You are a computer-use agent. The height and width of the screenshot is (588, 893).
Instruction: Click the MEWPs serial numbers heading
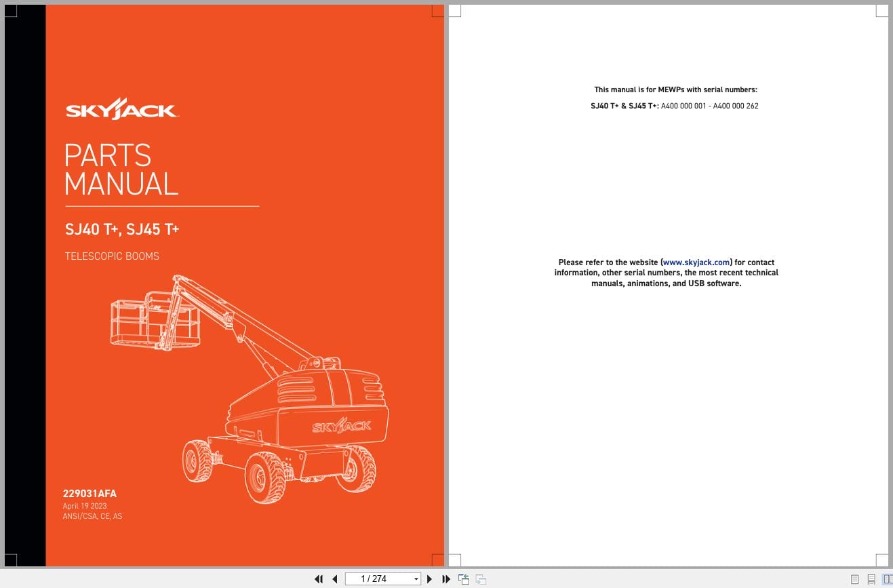[675, 89]
